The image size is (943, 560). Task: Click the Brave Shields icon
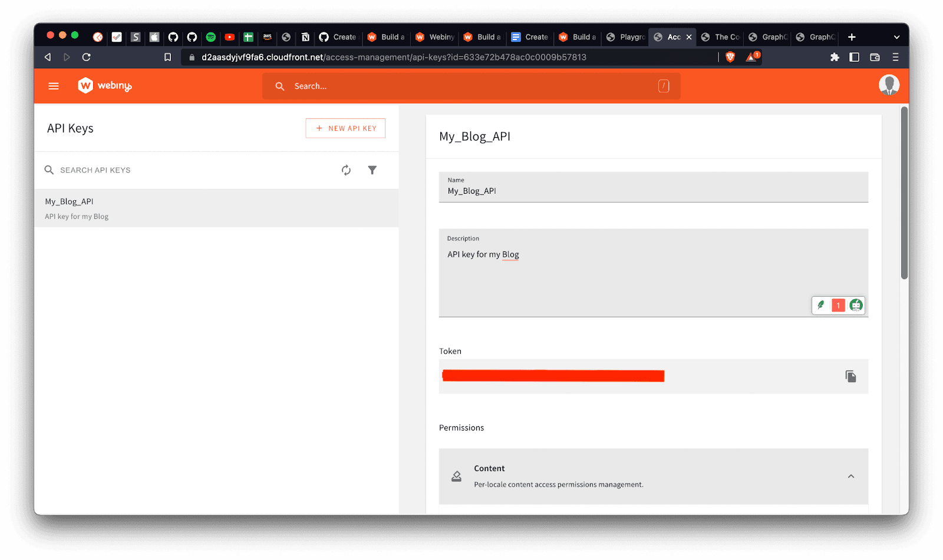tap(730, 57)
